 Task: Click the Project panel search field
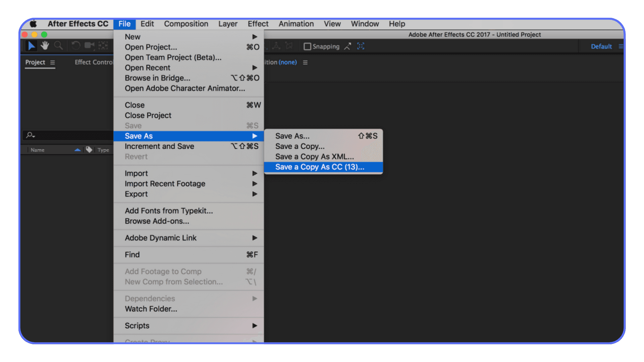coord(67,135)
